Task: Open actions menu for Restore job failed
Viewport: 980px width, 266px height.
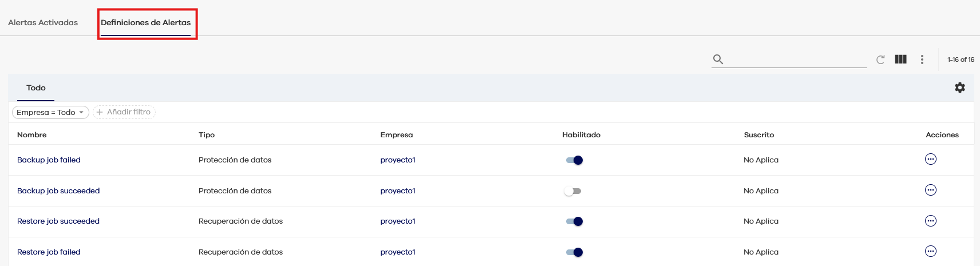Action: pos(930,251)
